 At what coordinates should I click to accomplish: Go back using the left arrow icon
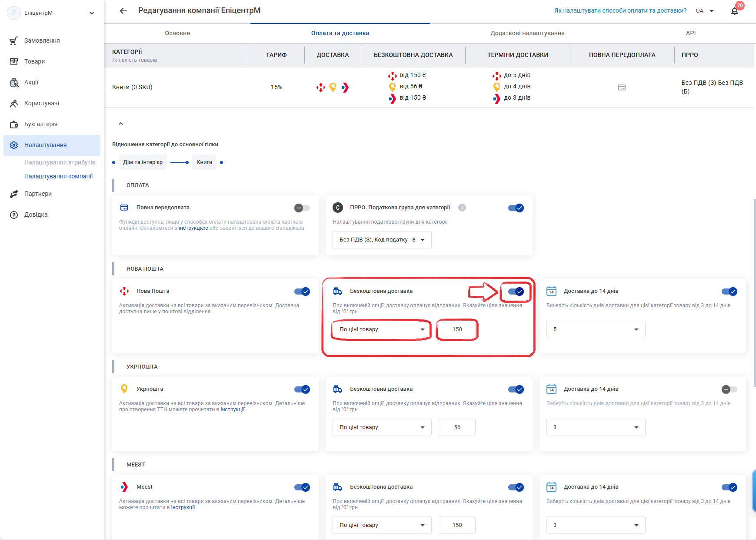(x=123, y=11)
